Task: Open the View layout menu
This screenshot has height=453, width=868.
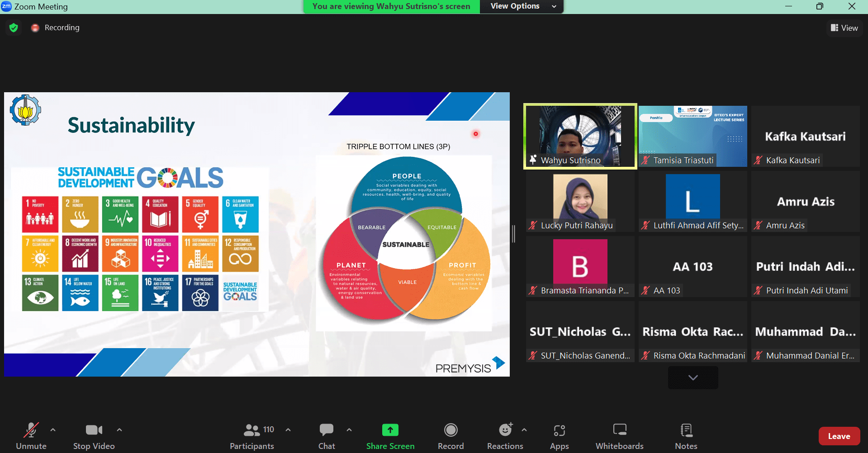Action: 844,28
